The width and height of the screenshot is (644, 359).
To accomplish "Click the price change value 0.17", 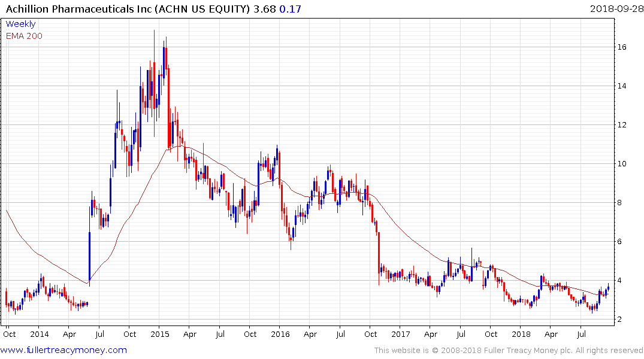I will pyautogui.click(x=290, y=9).
